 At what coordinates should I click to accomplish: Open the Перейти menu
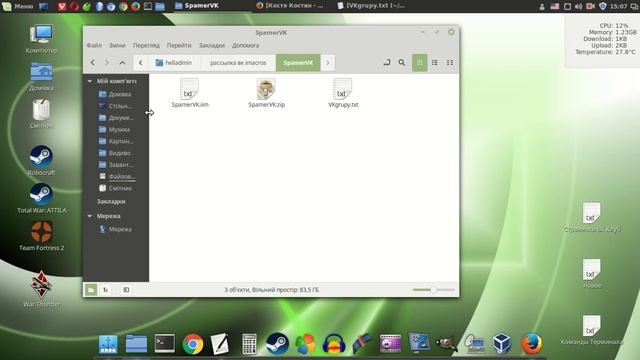[179, 45]
